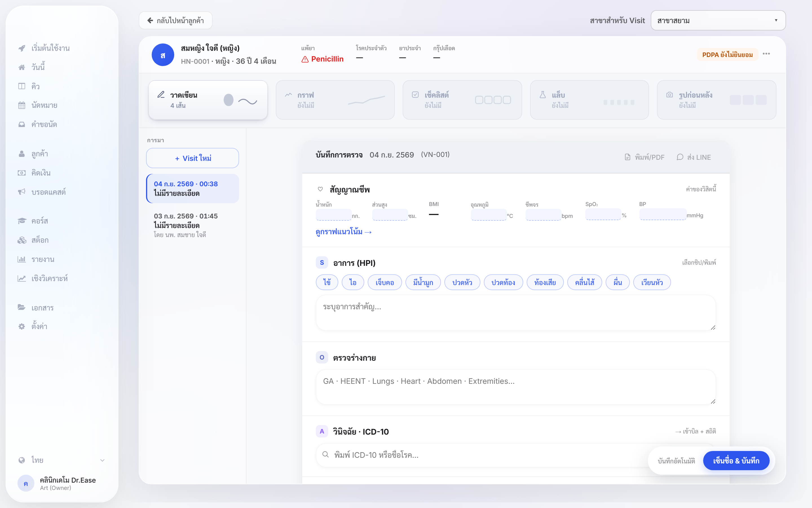Click the graduation cap icon beside คอร์ส
Image resolution: width=812 pixels, height=508 pixels.
tap(22, 221)
